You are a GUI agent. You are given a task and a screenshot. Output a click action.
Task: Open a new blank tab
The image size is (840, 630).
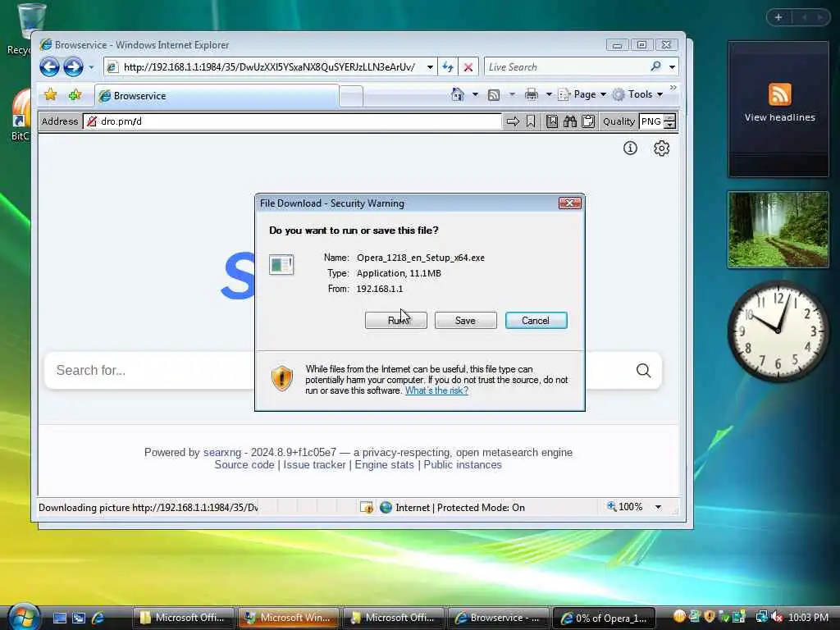[x=351, y=97]
